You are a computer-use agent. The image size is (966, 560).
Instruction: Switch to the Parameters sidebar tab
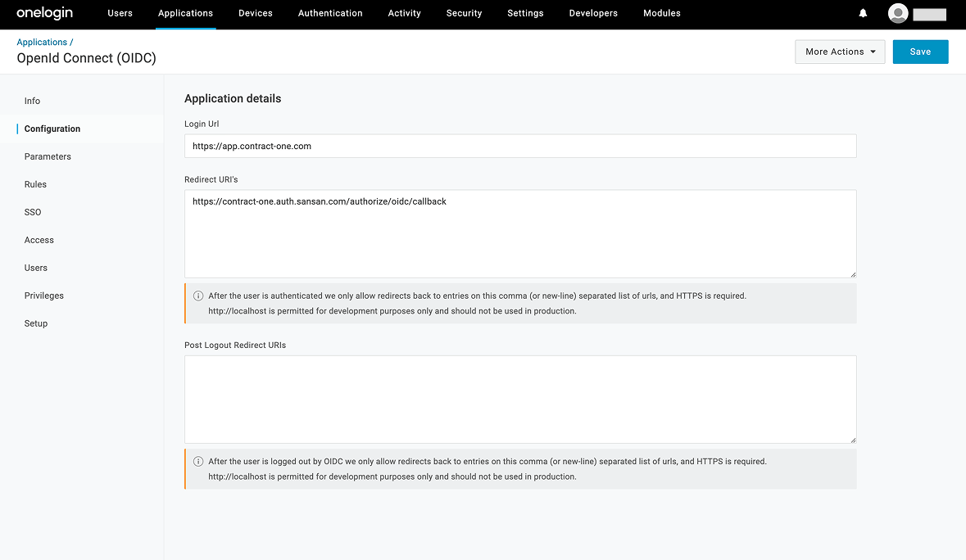[48, 156]
